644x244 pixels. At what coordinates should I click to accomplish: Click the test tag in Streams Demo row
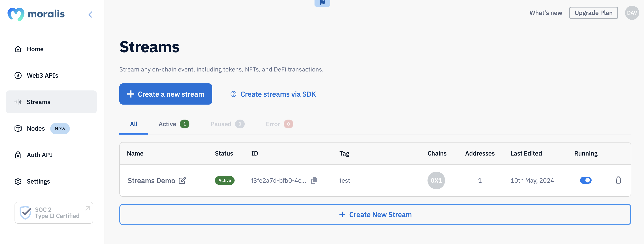pos(344,181)
